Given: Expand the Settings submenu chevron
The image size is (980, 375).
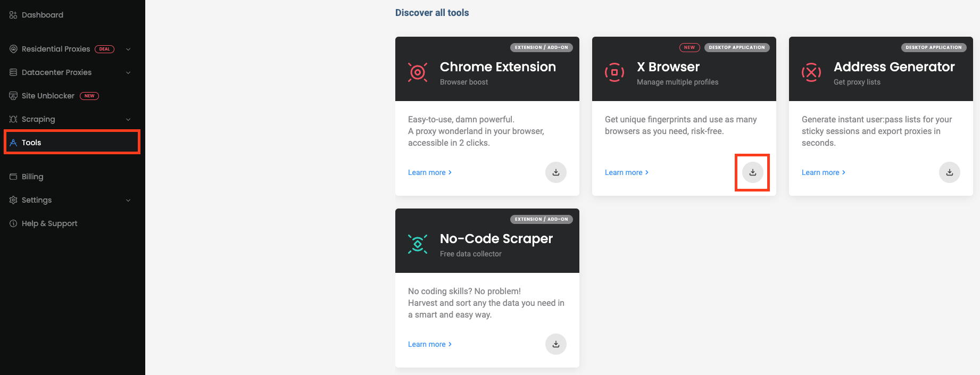Looking at the screenshot, I should pyautogui.click(x=128, y=201).
